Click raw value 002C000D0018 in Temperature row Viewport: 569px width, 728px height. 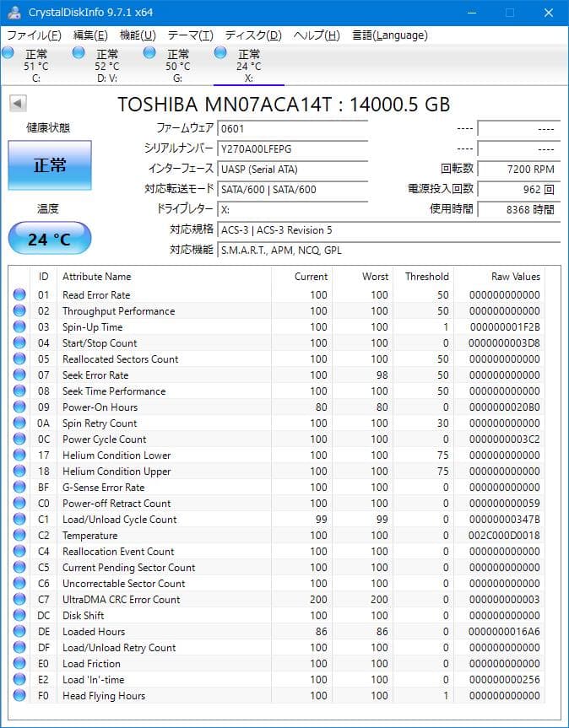point(504,536)
